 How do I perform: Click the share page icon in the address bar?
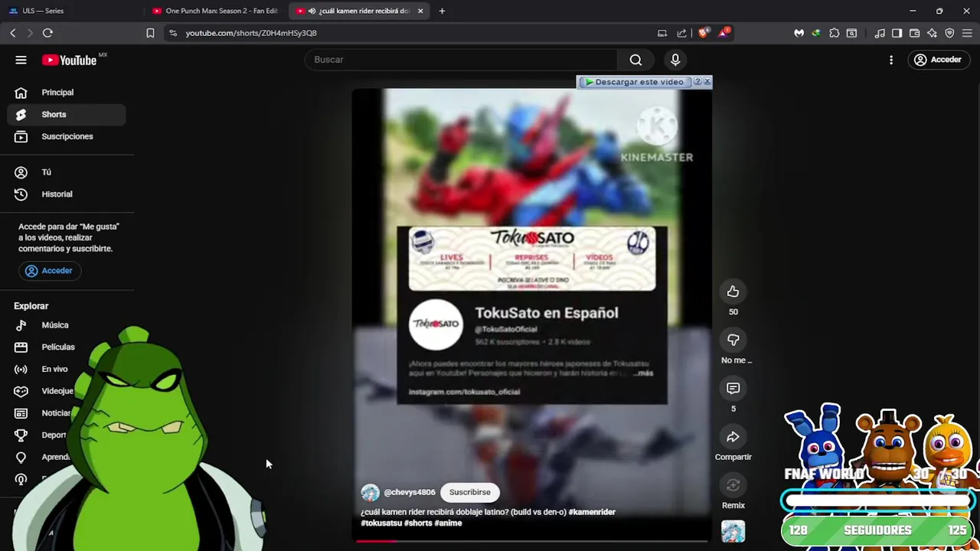681,33
